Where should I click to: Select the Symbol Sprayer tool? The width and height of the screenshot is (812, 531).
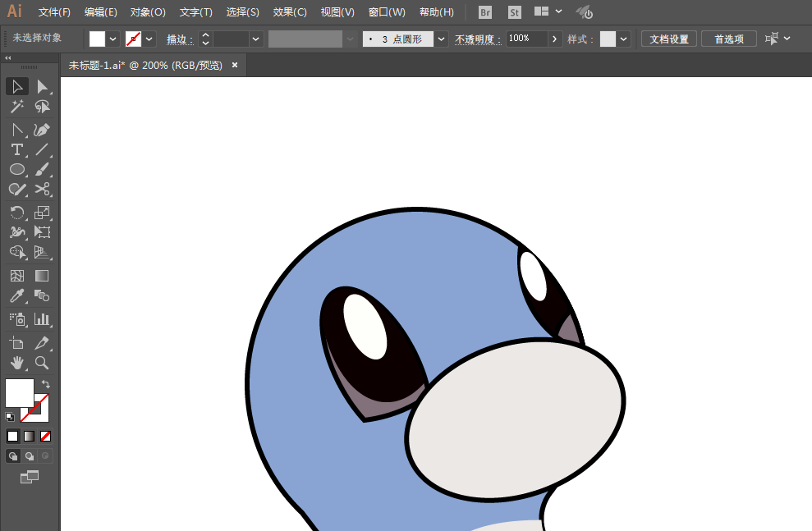[x=17, y=319]
